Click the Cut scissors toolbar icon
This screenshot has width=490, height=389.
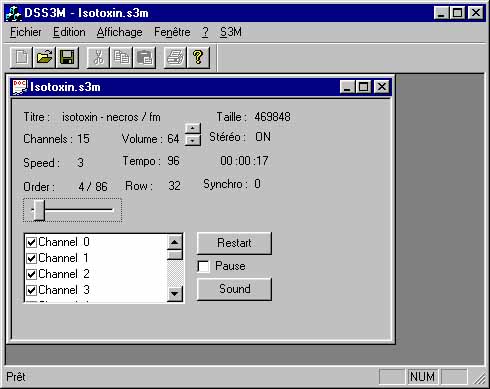click(x=98, y=57)
